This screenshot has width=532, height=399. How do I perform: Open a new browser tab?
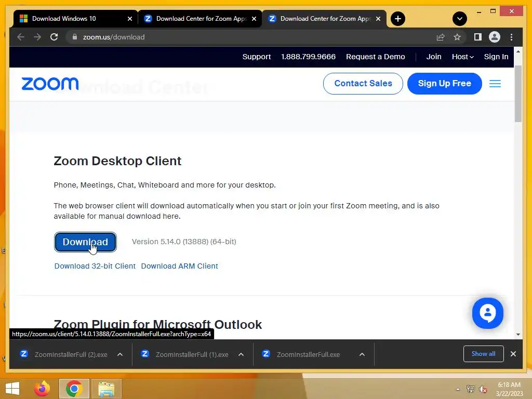click(398, 19)
